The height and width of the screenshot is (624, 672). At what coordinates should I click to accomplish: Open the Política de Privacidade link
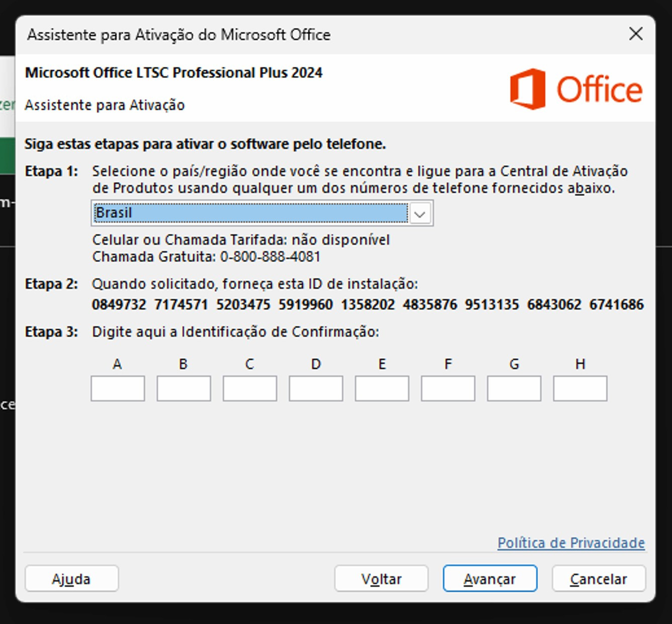tap(571, 542)
